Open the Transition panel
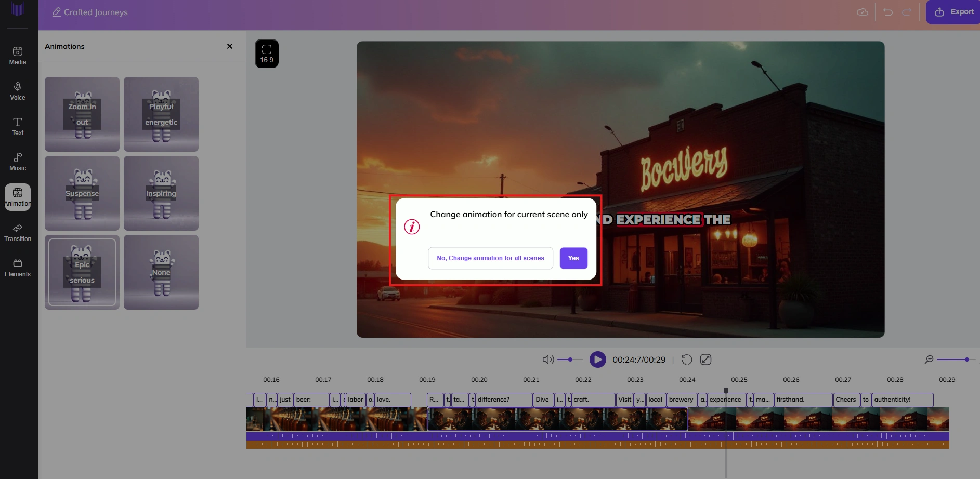Image resolution: width=980 pixels, height=479 pixels. [18, 233]
